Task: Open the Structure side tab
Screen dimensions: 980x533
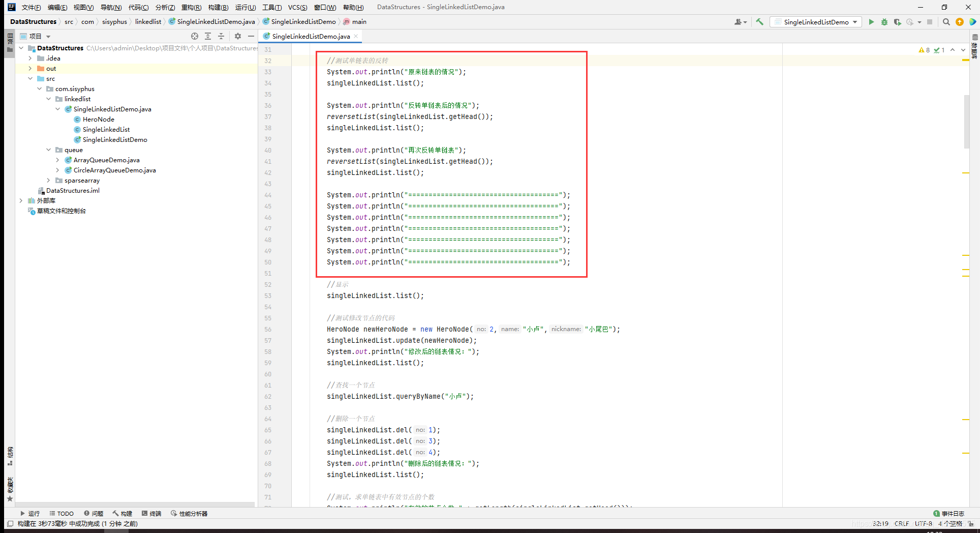Action: click(x=10, y=456)
